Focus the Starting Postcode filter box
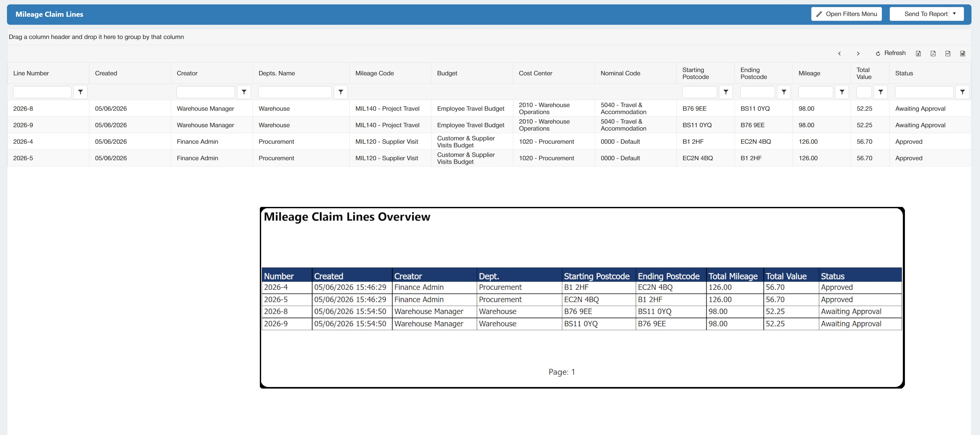Image resolution: width=980 pixels, height=435 pixels. click(x=699, y=92)
